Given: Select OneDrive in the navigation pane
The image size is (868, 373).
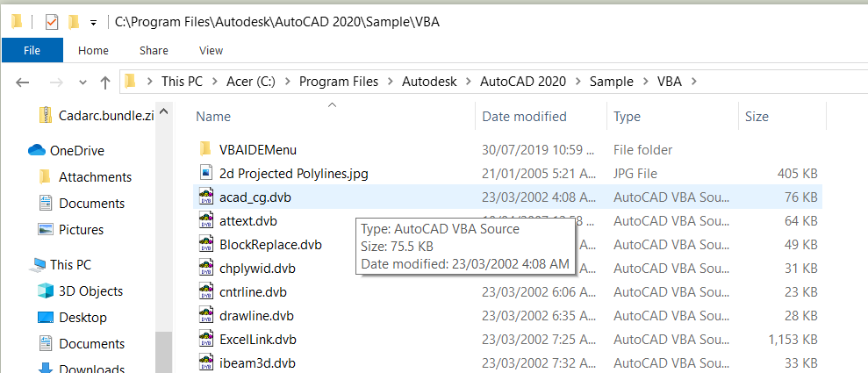Looking at the screenshot, I should 77,151.
